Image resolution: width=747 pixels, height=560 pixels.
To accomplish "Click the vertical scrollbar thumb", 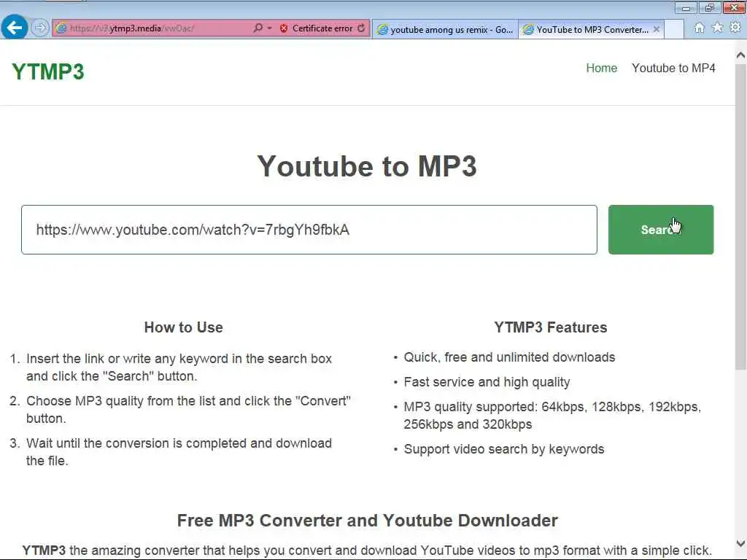I will point(740,217).
